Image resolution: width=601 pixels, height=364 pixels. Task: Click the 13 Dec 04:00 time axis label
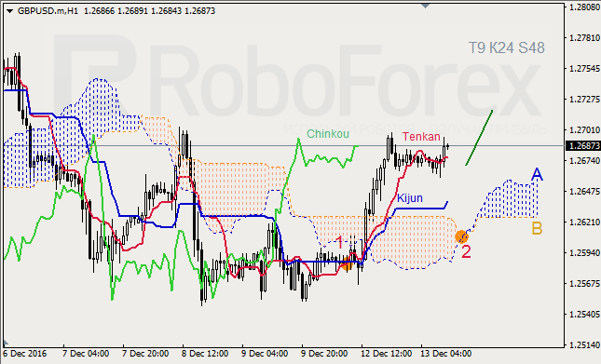(445, 353)
